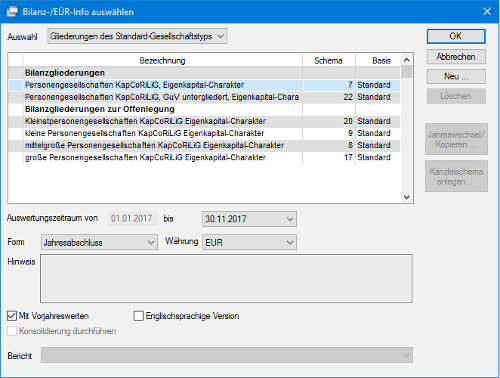
Task: Click schema number 17 cell
Action: pyautogui.click(x=329, y=157)
